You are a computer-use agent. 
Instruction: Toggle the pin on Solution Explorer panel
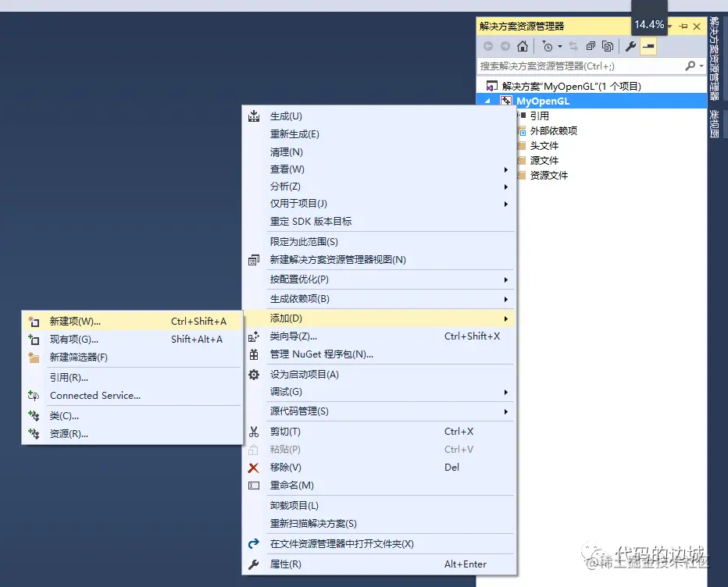pyautogui.click(x=682, y=26)
